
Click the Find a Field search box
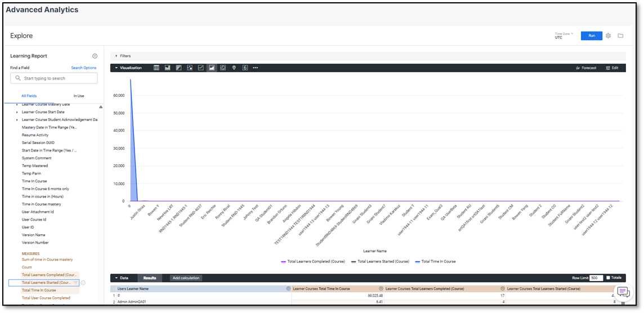pyautogui.click(x=54, y=78)
